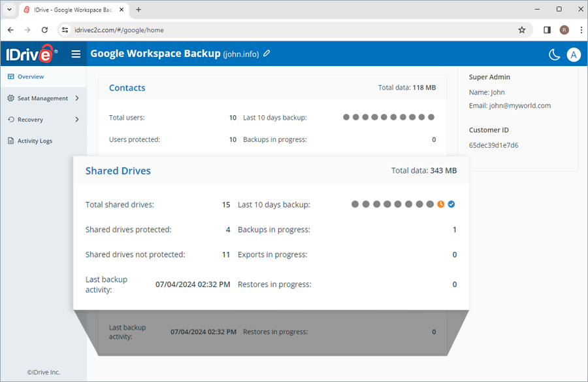Go forward in browser history
Viewport: 588px width, 382px height.
point(27,30)
